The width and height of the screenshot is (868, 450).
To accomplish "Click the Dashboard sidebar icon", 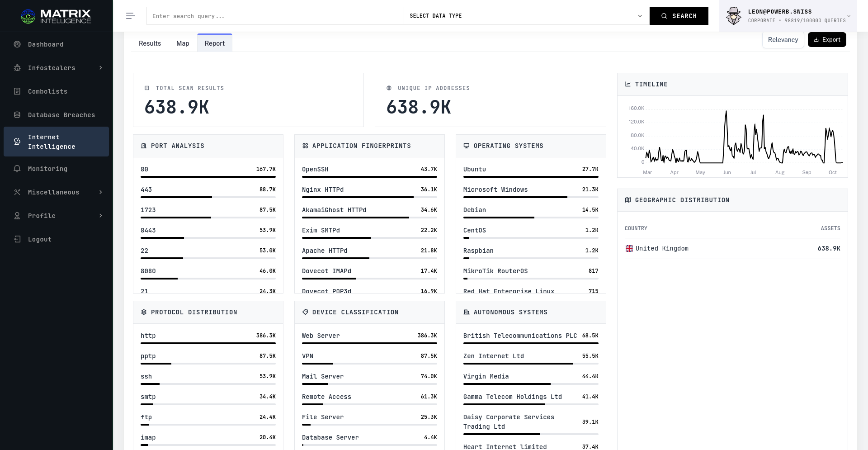I will click(17, 44).
